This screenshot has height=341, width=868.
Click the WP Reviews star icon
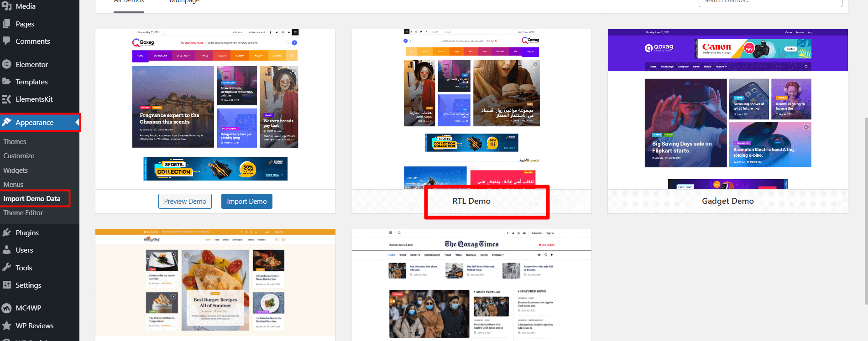pos(6,325)
